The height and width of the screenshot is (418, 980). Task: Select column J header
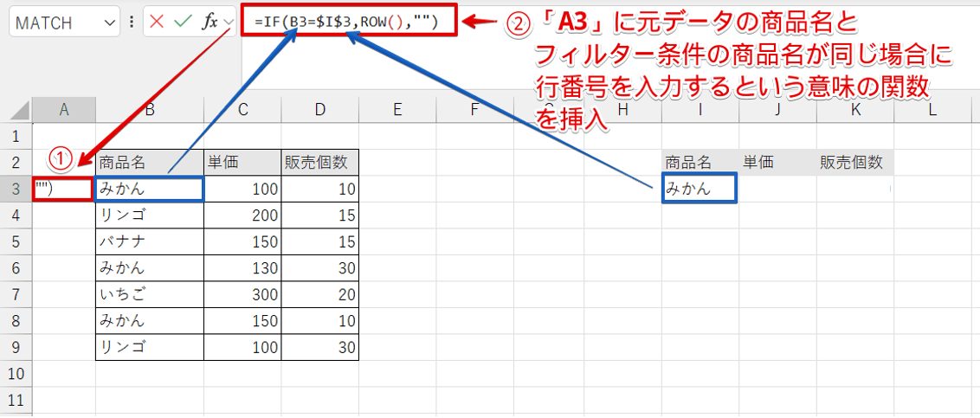(x=777, y=110)
